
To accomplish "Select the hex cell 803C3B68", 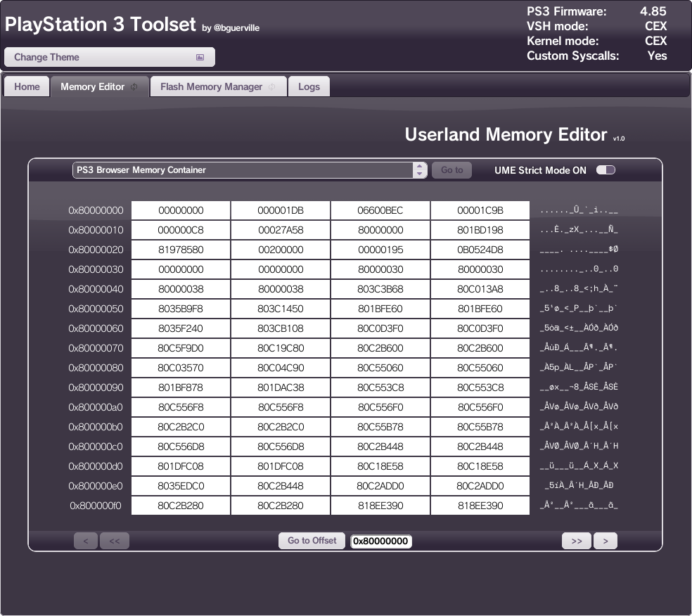I will coord(380,290).
